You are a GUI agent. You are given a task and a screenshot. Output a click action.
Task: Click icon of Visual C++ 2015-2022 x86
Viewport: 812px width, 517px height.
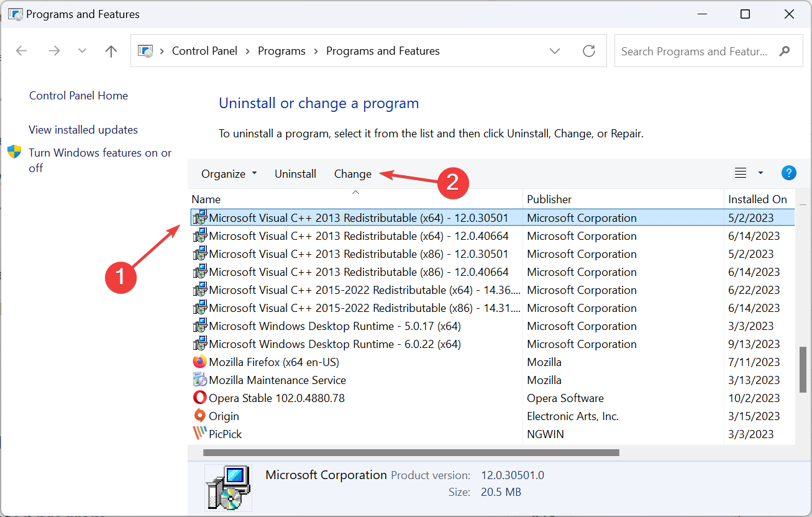coord(199,308)
